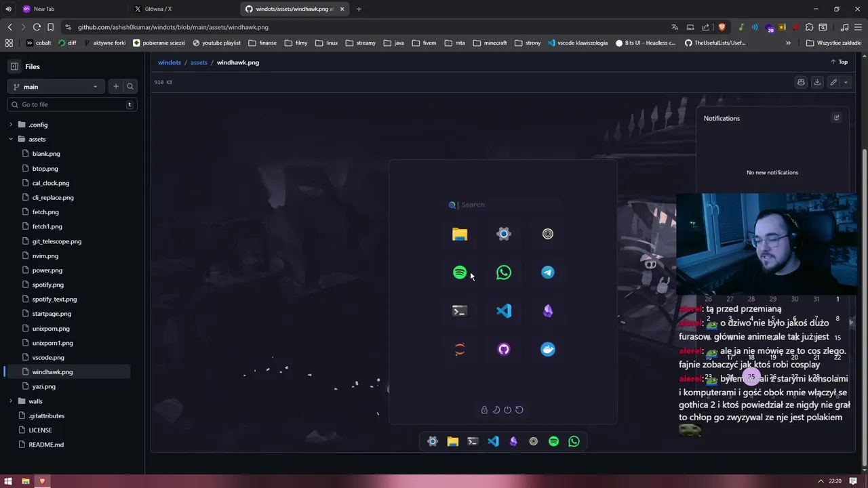Open the linux bookmarks folder
This screenshot has width=868, height=488.
[x=326, y=43]
